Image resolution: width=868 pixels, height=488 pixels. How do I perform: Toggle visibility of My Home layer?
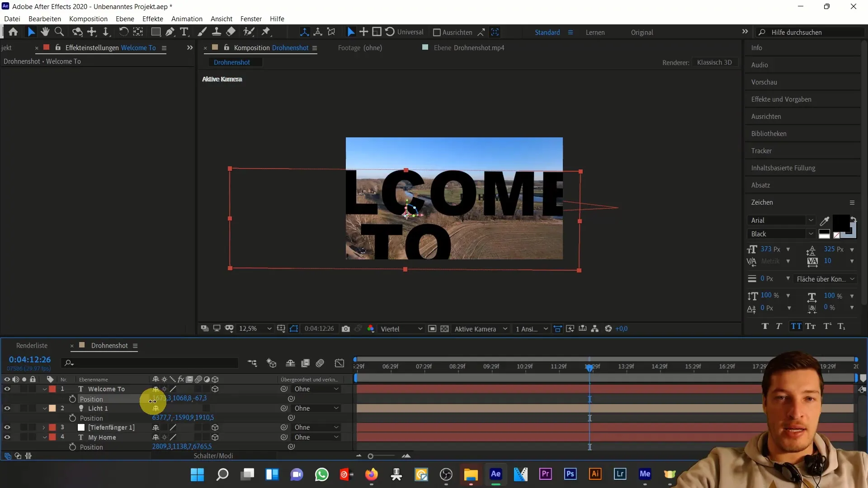click(x=7, y=437)
